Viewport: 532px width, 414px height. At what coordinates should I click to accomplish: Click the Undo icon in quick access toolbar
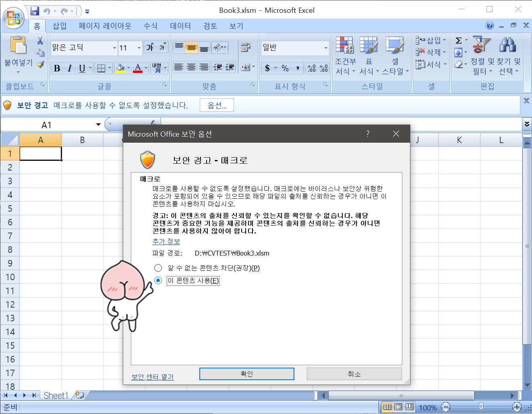click(x=47, y=11)
